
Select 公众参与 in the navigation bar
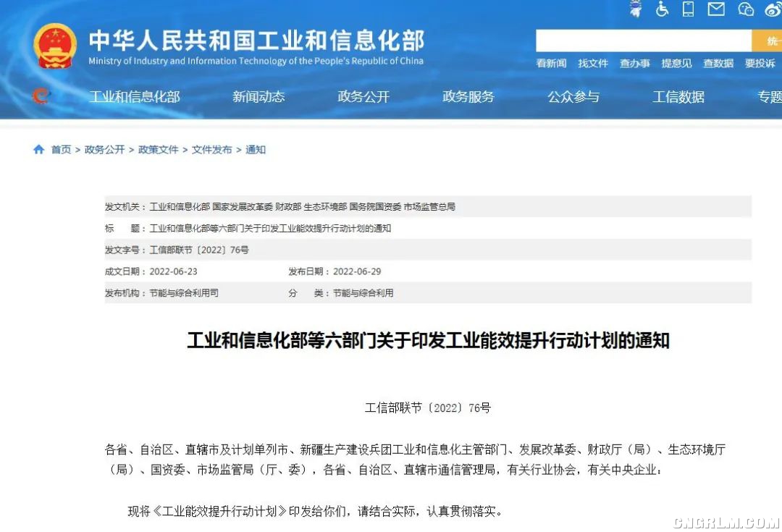pyautogui.click(x=573, y=97)
